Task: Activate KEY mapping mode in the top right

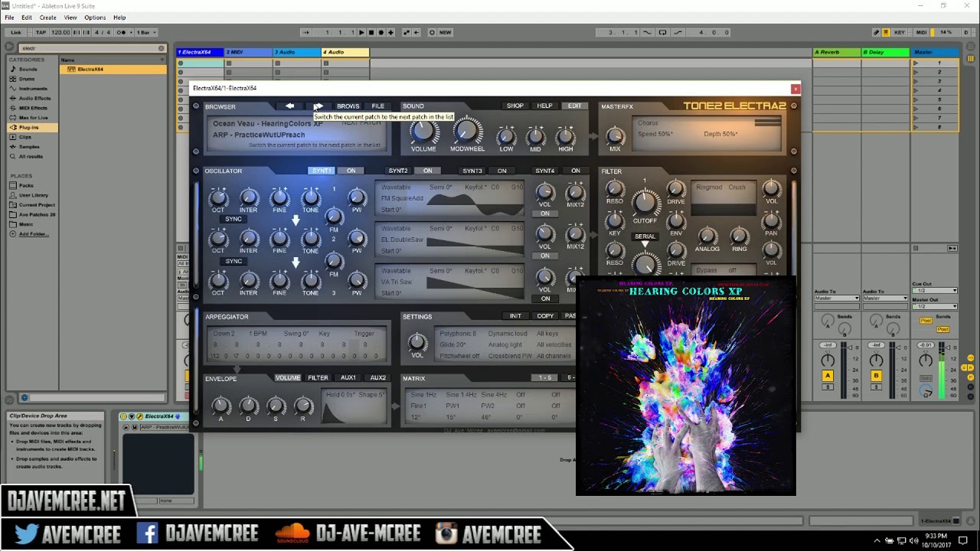Action: [900, 32]
